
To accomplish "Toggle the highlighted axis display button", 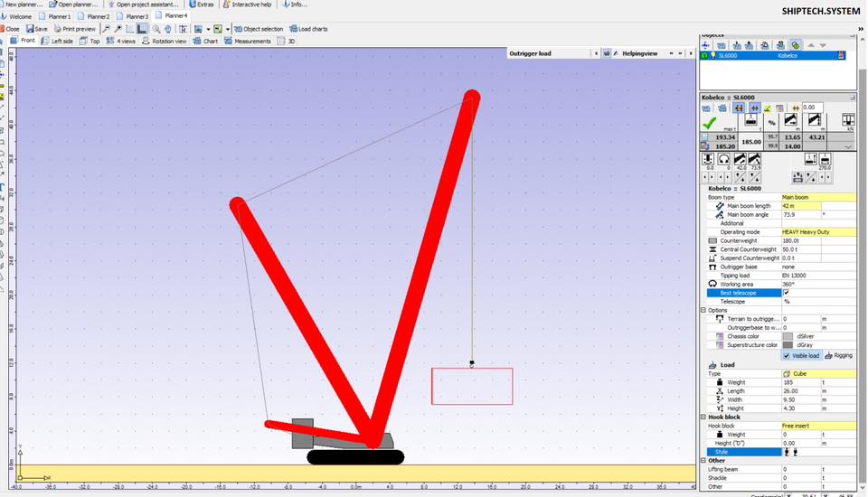I will 142,29.
